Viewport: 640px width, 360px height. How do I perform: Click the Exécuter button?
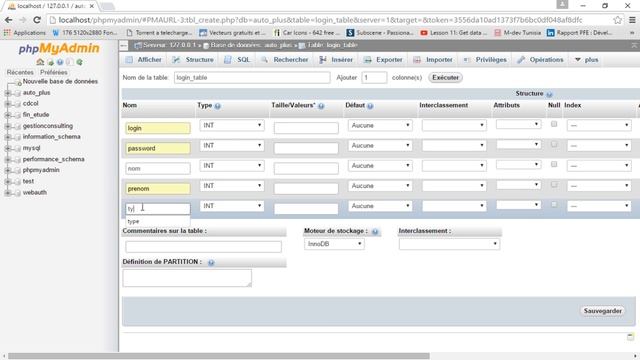click(445, 78)
